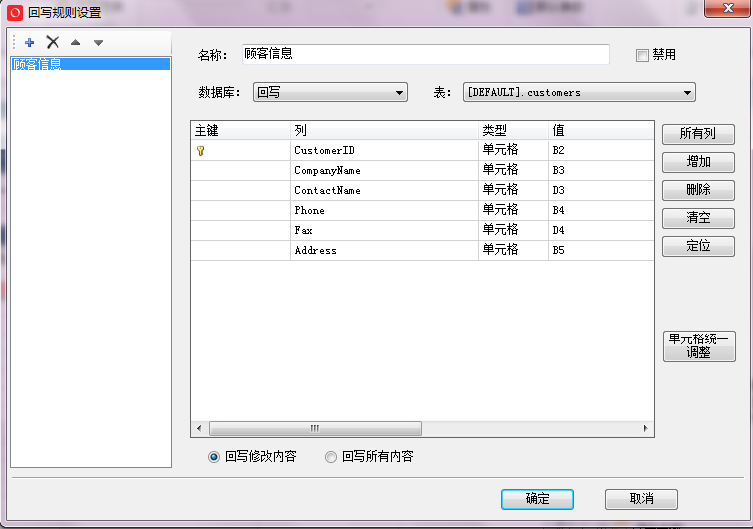Move rule down with the down-arrow icon
753x529 pixels.
[98, 43]
